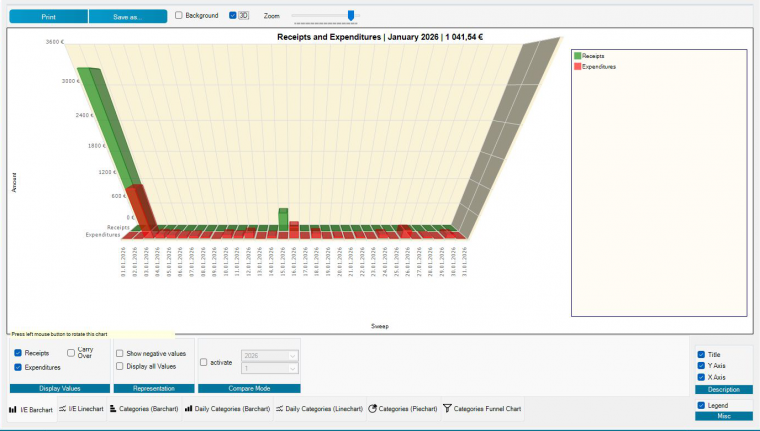This screenshot has width=760, height=431.
Task: Open the month dropdown showing 1
Action: (269, 368)
